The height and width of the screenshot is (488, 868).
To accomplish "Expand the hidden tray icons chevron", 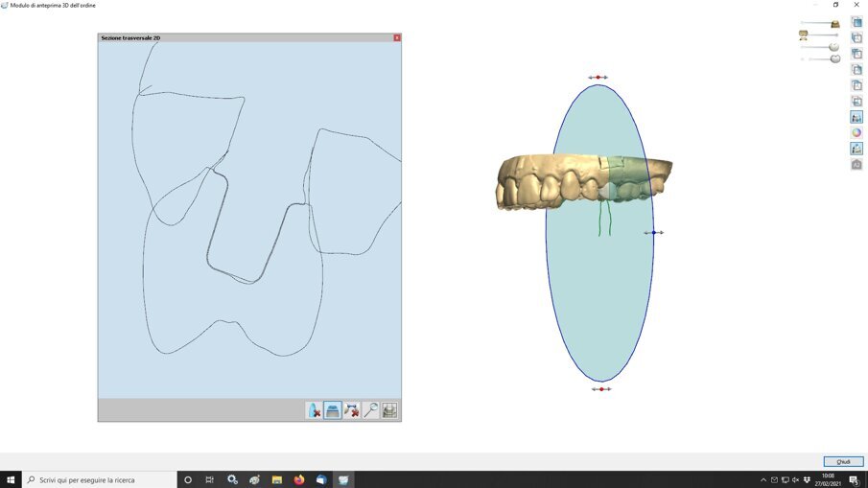I will [763, 479].
